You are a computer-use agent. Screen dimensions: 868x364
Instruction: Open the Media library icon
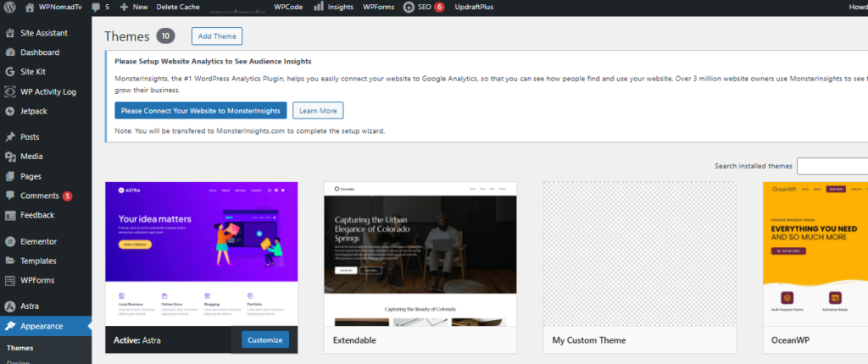pyautogui.click(x=10, y=157)
